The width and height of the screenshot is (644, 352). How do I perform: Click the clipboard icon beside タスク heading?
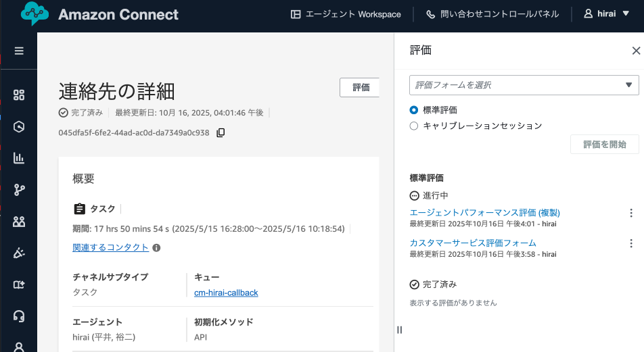click(80, 209)
